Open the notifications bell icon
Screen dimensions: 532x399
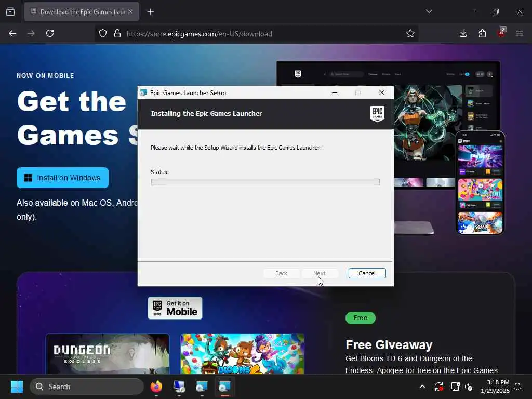517,387
